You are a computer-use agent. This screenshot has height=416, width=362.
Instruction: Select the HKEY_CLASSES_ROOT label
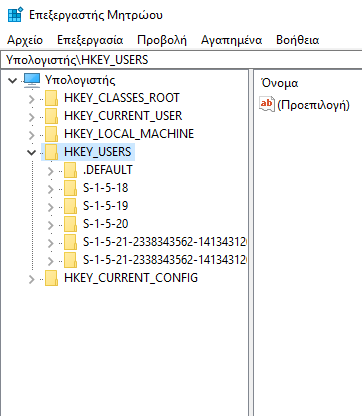[x=122, y=98]
